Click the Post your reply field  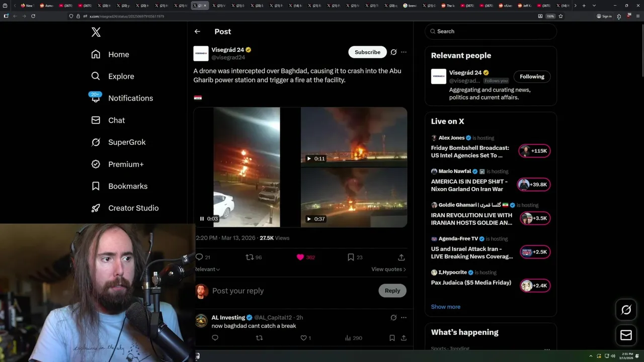click(x=292, y=291)
